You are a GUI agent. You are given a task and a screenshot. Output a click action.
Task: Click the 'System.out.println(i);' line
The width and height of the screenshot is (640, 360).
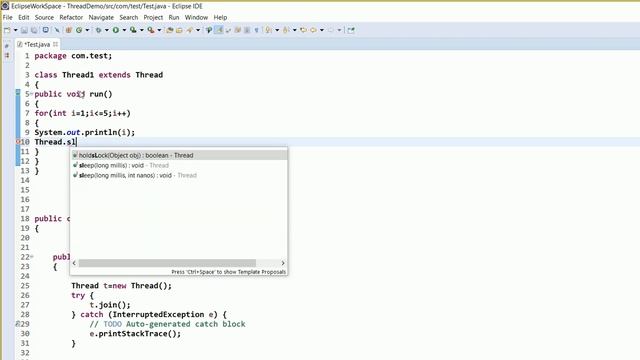click(84, 132)
